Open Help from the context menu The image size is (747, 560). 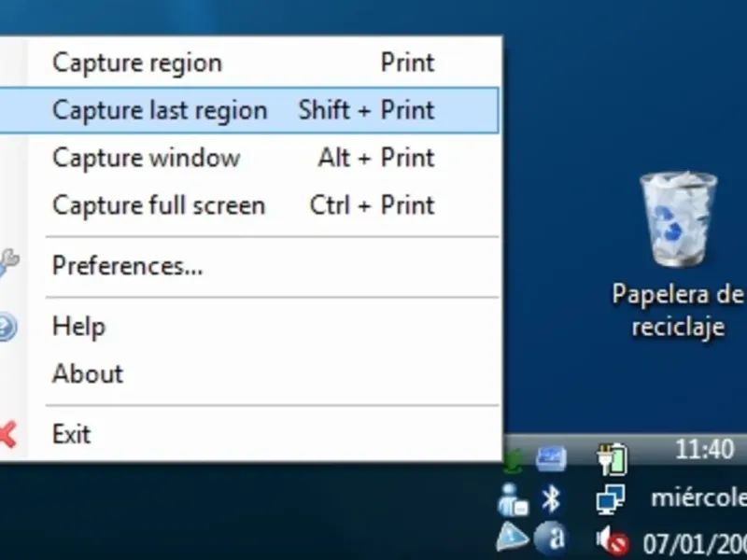click(x=248, y=327)
